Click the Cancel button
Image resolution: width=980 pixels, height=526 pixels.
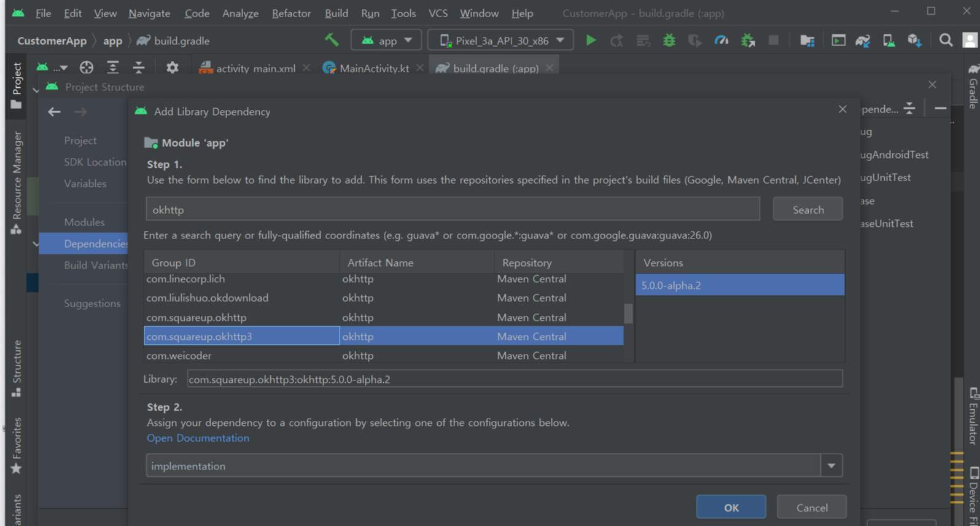812,508
